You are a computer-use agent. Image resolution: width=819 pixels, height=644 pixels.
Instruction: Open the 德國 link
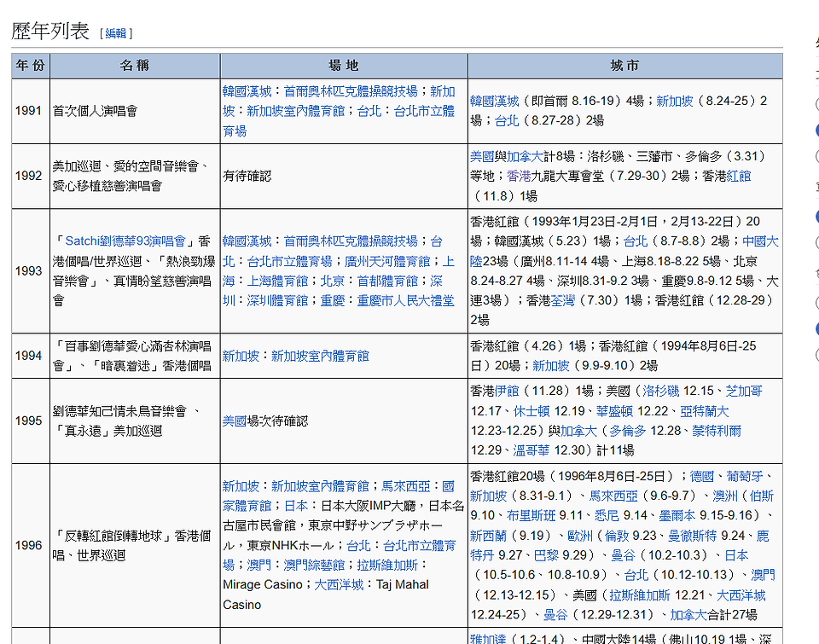tap(701, 476)
